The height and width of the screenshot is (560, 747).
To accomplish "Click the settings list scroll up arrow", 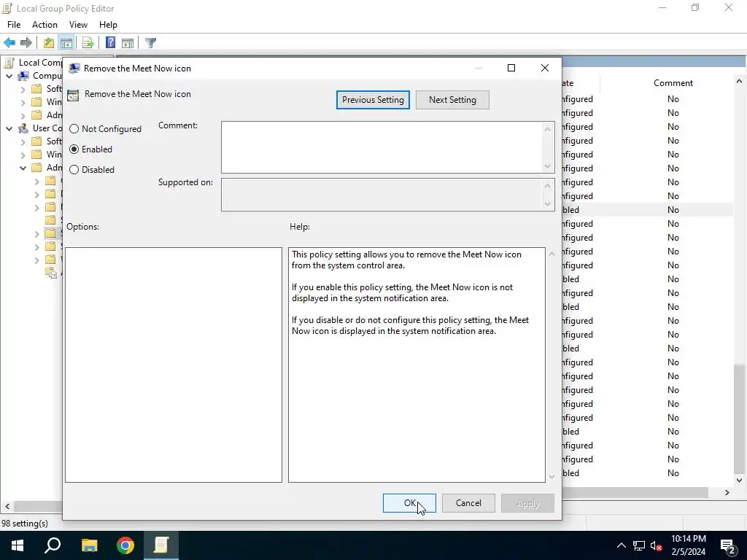I will click(740, 82).
